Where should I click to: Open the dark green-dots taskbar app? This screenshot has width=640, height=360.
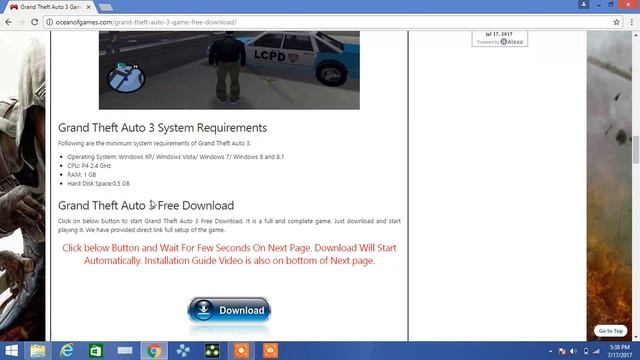[x=212, y=351]
